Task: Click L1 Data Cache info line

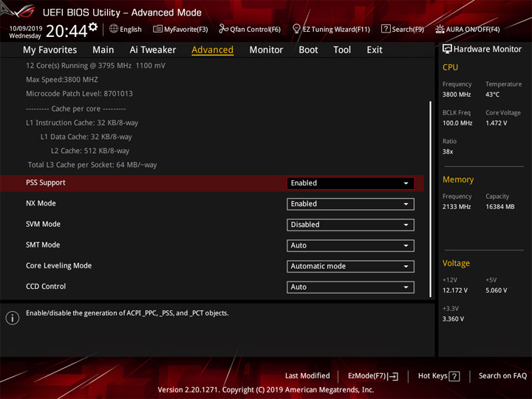Action: coord(86,137)
